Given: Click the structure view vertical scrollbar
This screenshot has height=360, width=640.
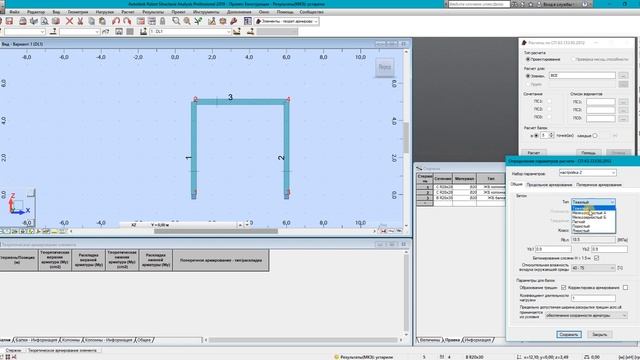Looking at the screenshot, I should [406, 138].
